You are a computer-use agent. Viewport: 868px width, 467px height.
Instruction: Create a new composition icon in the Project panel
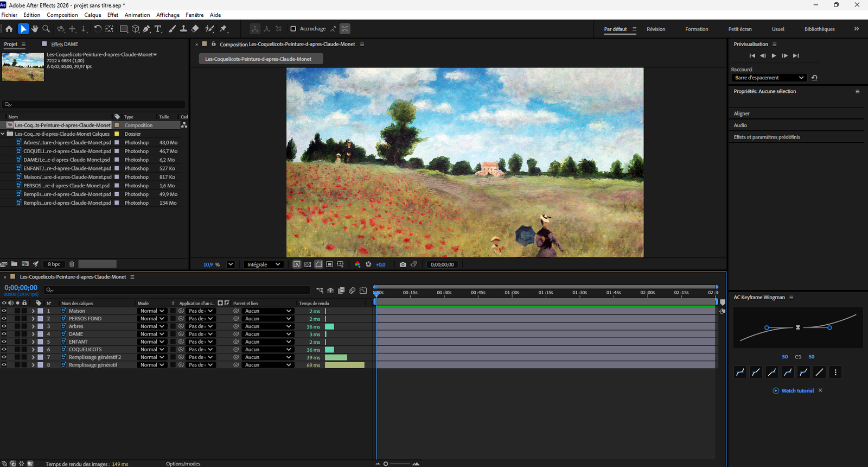25,264
